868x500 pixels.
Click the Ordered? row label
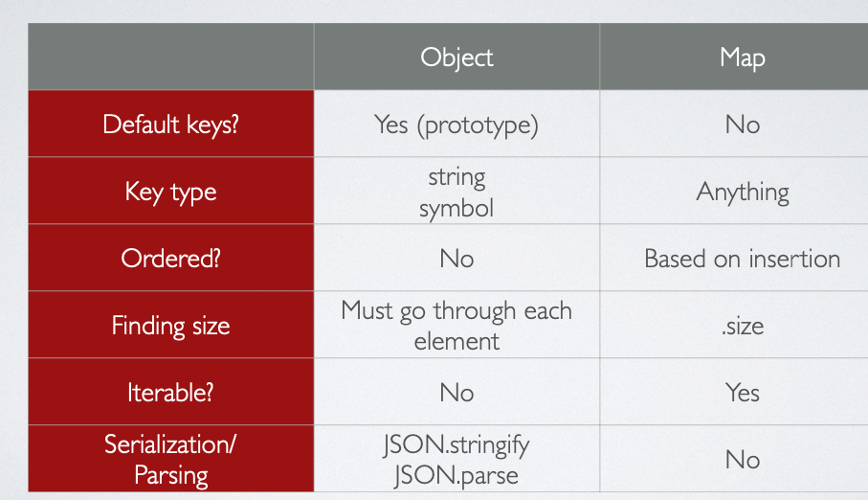coord(171,258)
